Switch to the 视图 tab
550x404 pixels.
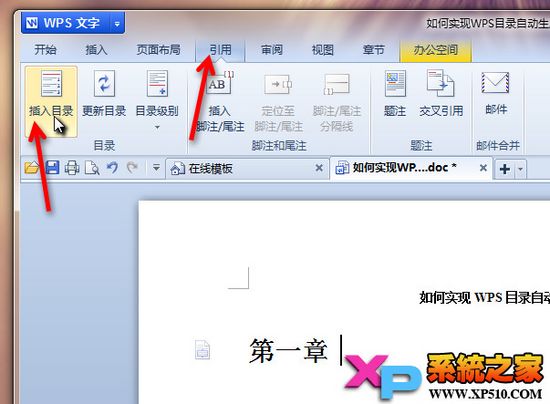322,50
